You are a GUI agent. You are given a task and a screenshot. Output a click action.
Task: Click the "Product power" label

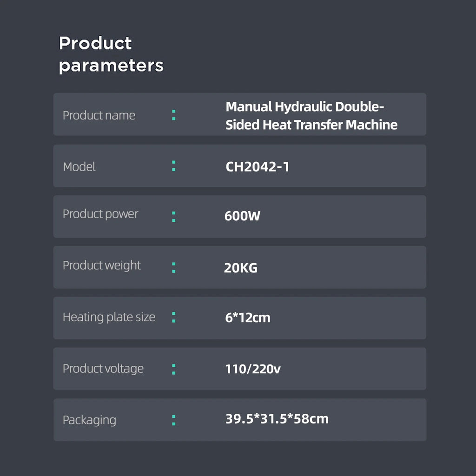[x=100, y=214]
